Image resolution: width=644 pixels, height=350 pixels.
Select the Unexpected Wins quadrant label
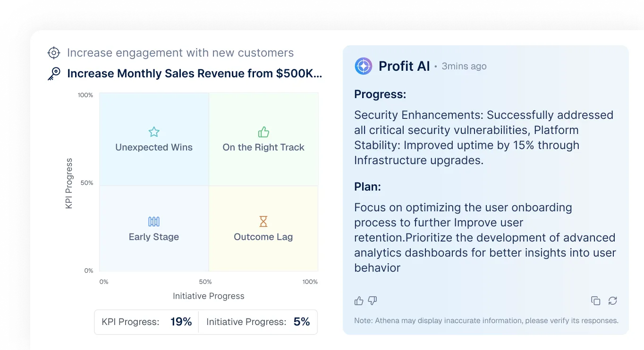coord(154,147)
